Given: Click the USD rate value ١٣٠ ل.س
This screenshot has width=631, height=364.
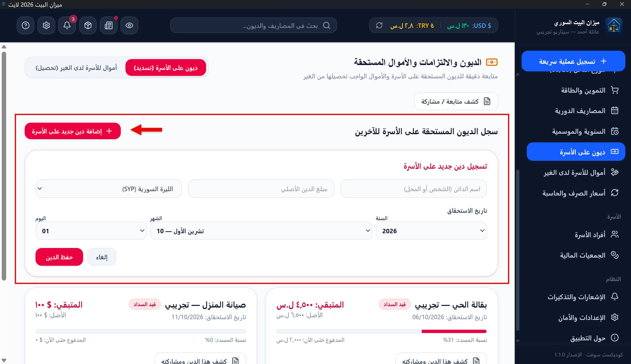Looking at the screenshot, I should 458,26.
